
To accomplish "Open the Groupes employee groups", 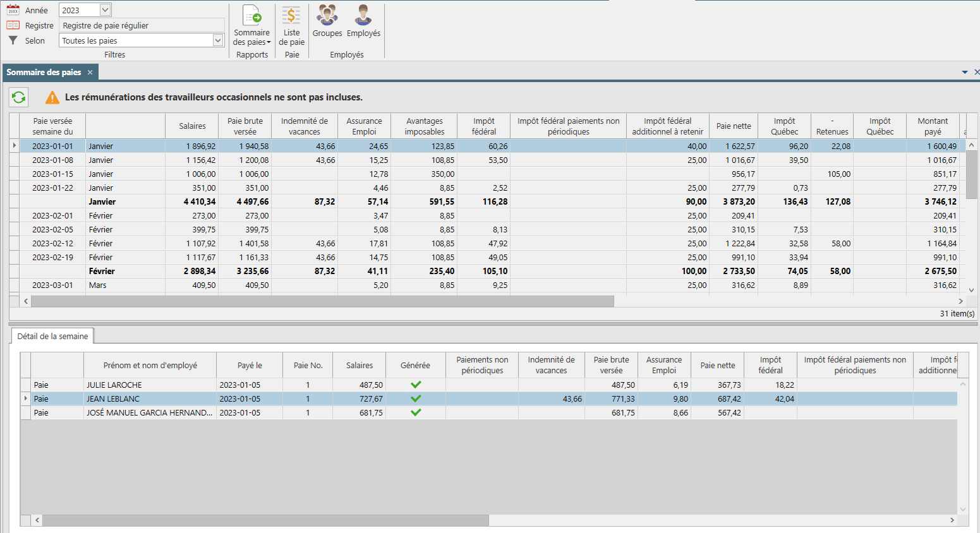I will (327, 21).
